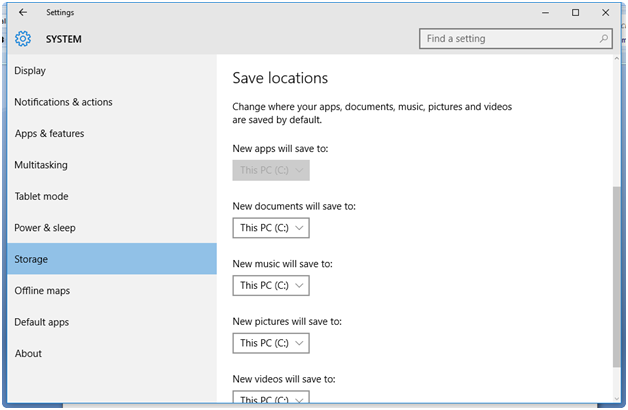Click the System gear icon
Screen dimensions: 628x410
point(23,39)
